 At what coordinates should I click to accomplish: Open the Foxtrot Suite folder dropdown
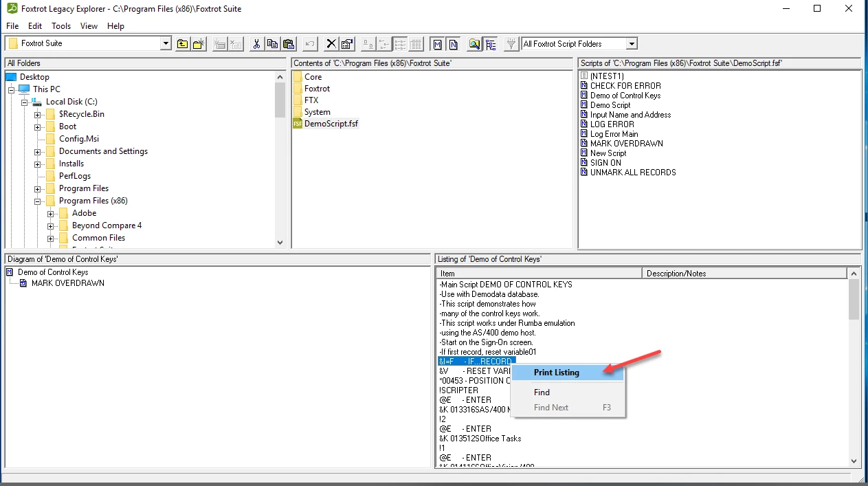click(x=165, y=43)
